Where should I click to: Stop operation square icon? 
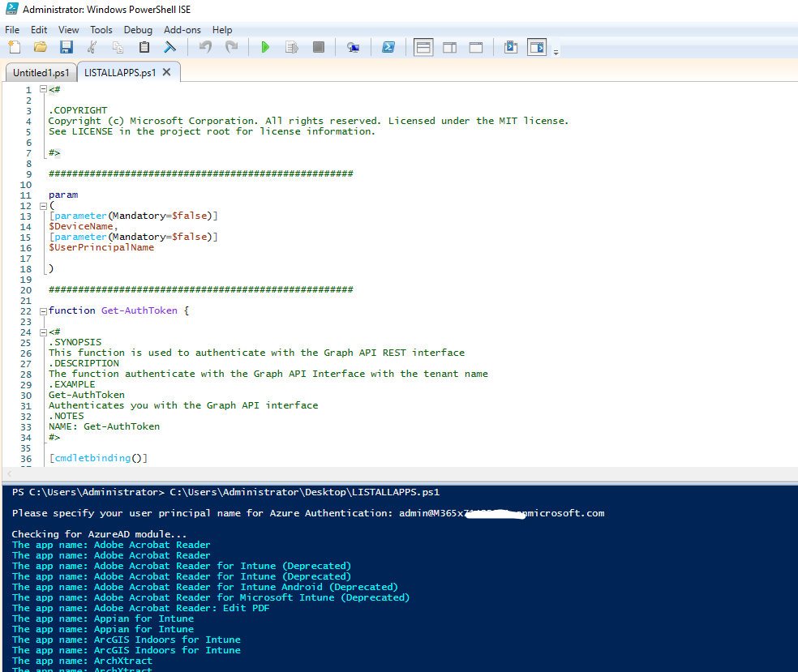[319, 47]
